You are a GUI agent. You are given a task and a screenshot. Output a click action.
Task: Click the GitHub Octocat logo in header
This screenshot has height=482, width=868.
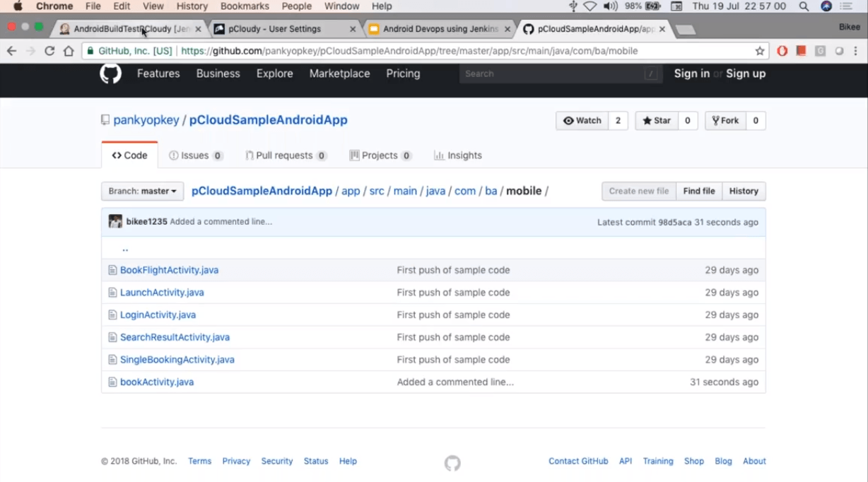pos(110,74)
